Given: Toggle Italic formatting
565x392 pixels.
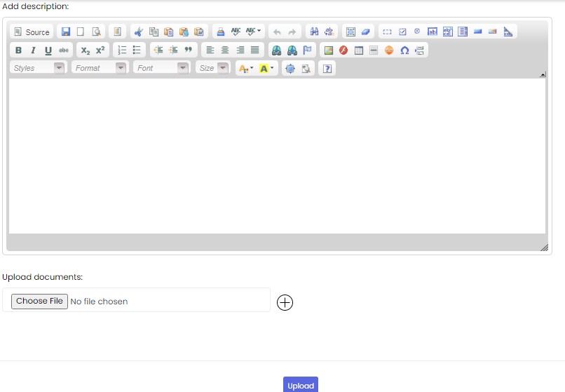Looking at the screenshot, I should pos(33,50).
